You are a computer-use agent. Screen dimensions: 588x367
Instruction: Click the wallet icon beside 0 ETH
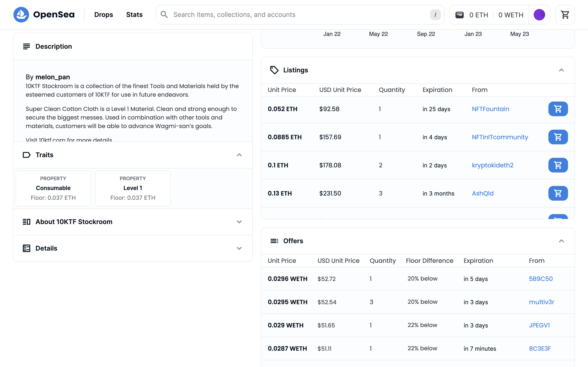tap(459, 15)
